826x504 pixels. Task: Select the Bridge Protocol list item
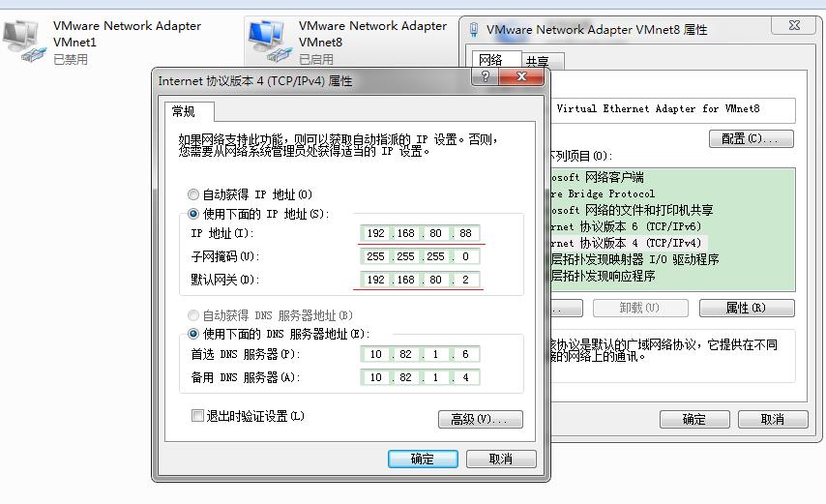pyautogui.click(x=603, y=193)
